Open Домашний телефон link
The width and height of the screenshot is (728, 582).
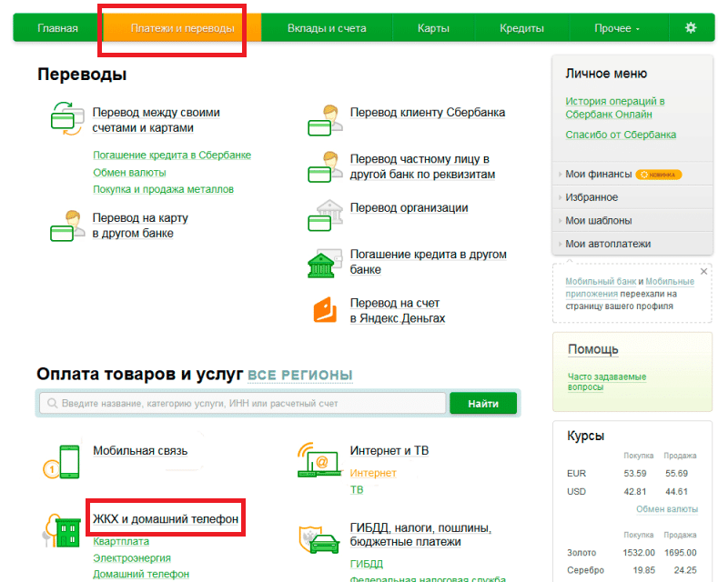coord(141,574)
